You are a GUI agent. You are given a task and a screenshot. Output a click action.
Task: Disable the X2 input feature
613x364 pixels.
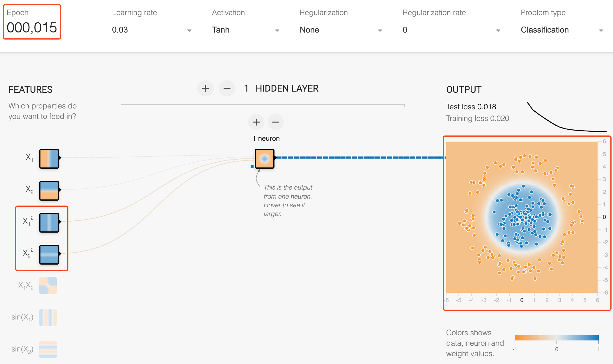[49, 191]
